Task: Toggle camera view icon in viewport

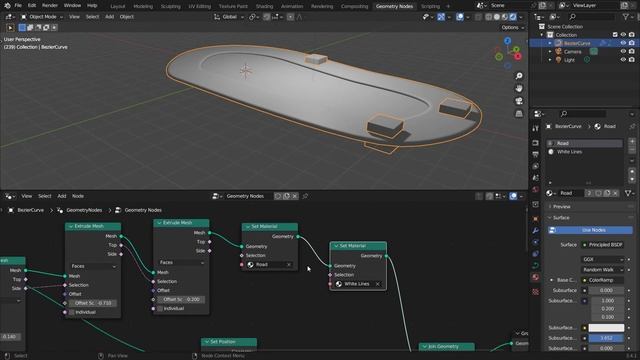Action: point(519,101)
